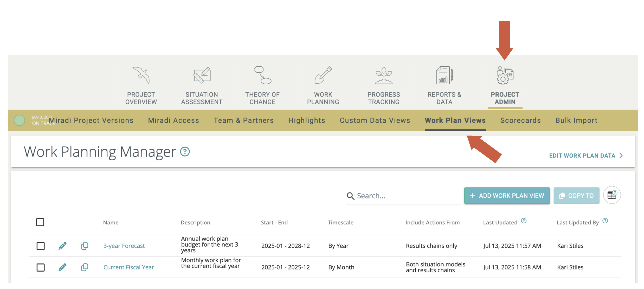This screenshot has height=289, width=644.
Task: Open Theory of Change diagram icon
Action: (x=262, y=75)
